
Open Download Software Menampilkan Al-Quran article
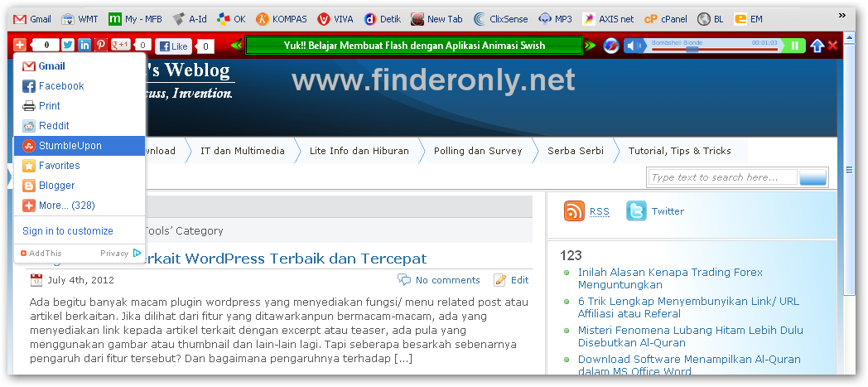689,365
